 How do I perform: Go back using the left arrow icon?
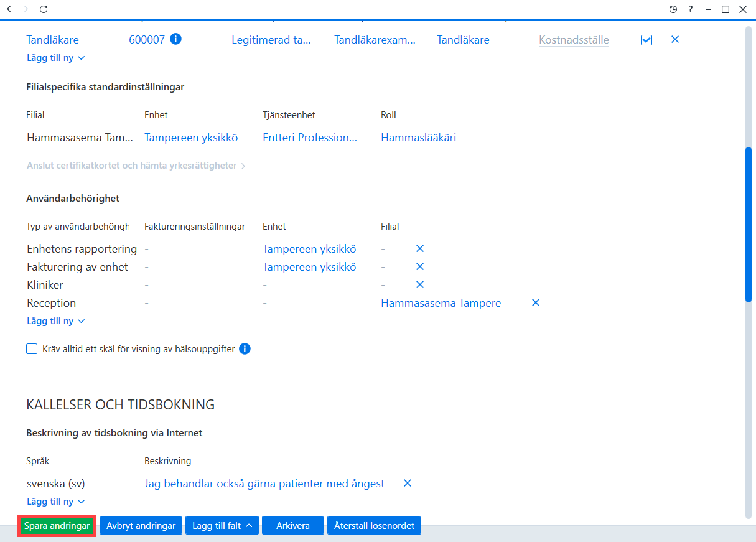[x=9, y=9]
